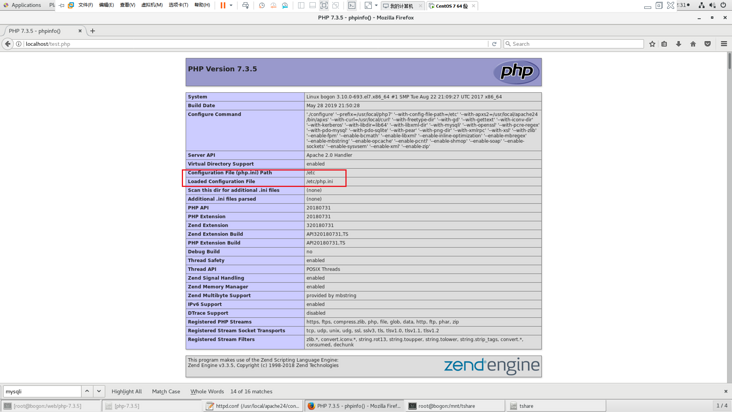Image resolution: width=732 pixels, height=412 pixels.
Task: Click the reload page icon in the URL bar
Action: point(494,44)
